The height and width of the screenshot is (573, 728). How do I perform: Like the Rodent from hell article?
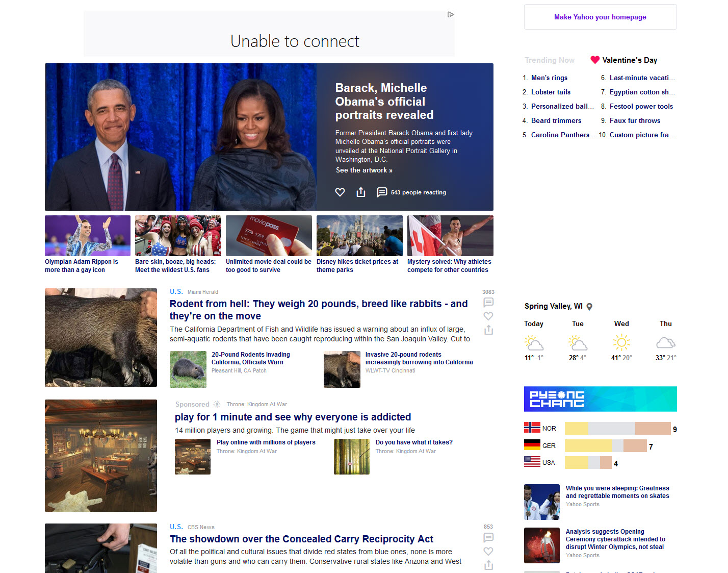click(488, 316)
